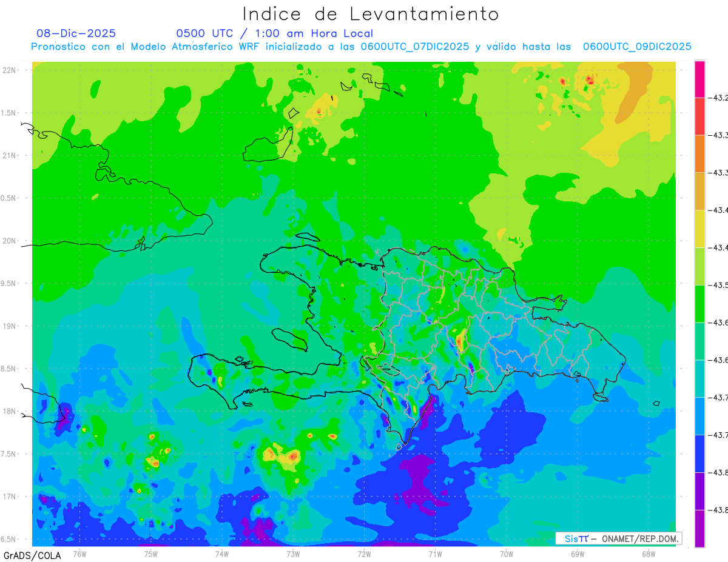Click the '17N' latitude label
The image size is (728, 562).
(x=9, y=497)
